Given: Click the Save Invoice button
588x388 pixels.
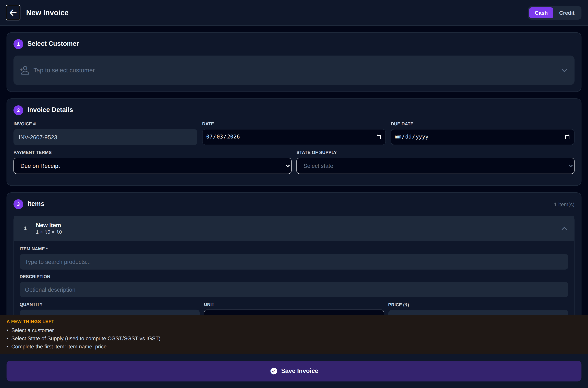Looking at the screenshot, I should point(294,371).
